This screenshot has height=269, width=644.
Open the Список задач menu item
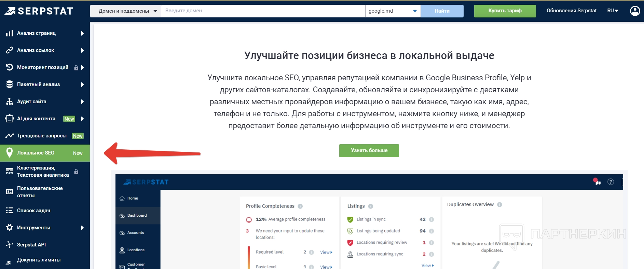45,211
